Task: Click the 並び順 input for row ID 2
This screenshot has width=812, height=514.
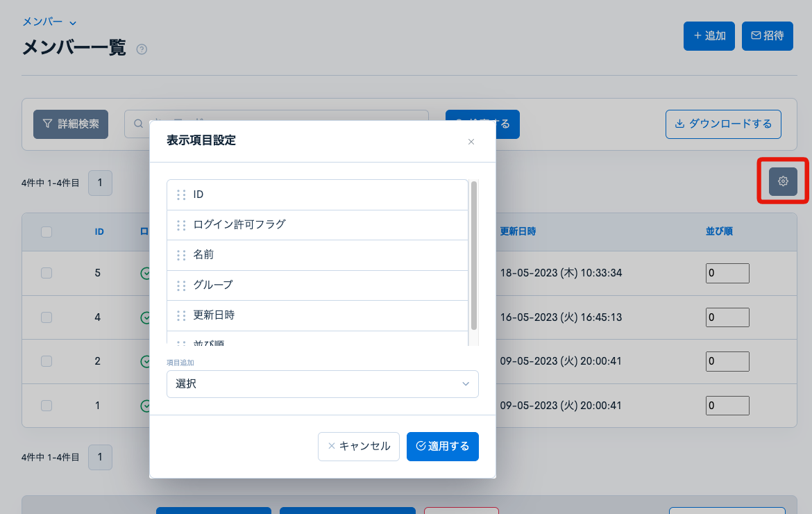Action: pos(727,361)
